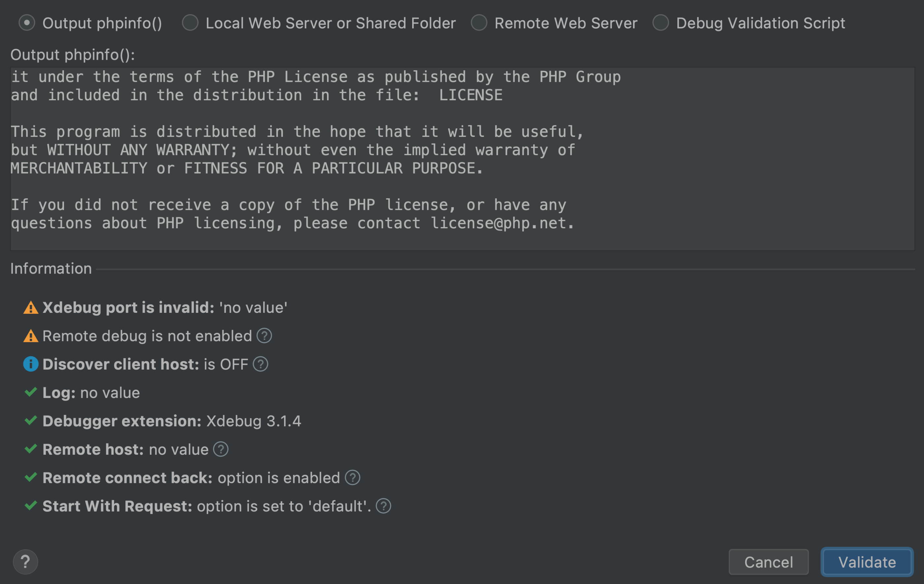
Task: Open help hint for Remote debug not enabled
Action: 264,336
